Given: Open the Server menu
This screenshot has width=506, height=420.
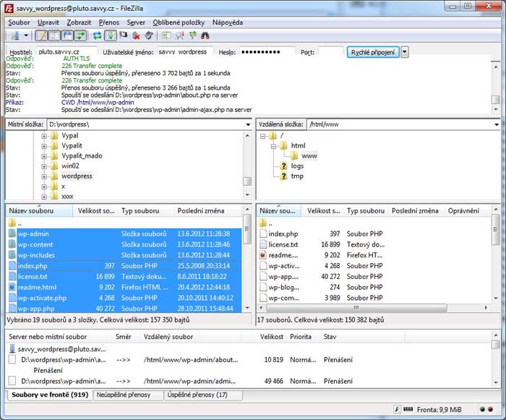Looking at the screenshot, I should [x=136, y=22].
